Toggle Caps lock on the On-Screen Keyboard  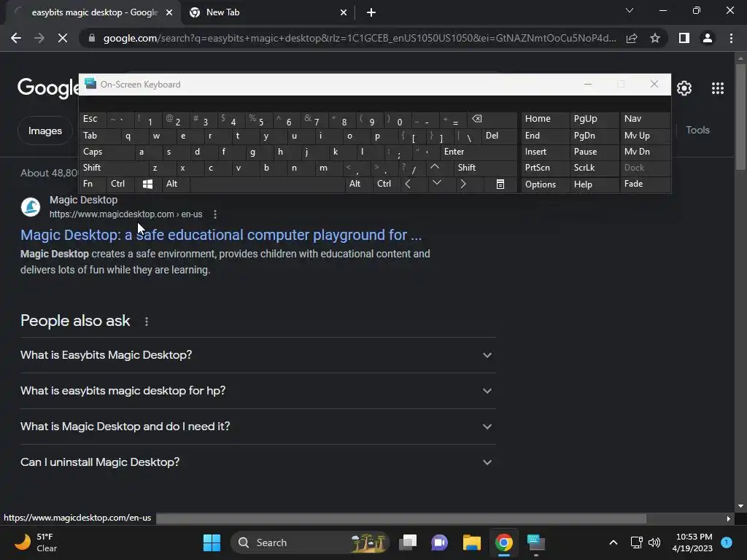(106, 152)
